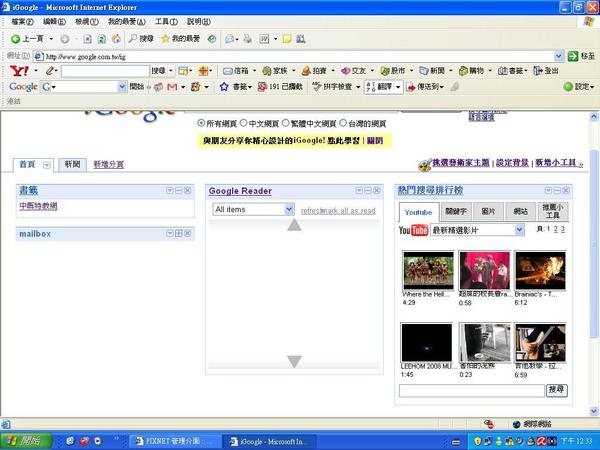Click the 挑選藝術家主題 link
The width and height of the screenshot is (600, 450).
(461, 163)
